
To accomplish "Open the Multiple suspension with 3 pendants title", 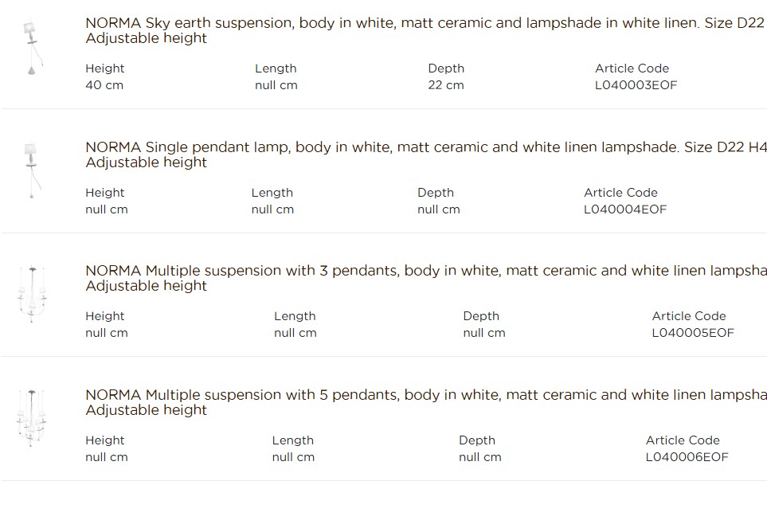I will coord(426,278).
